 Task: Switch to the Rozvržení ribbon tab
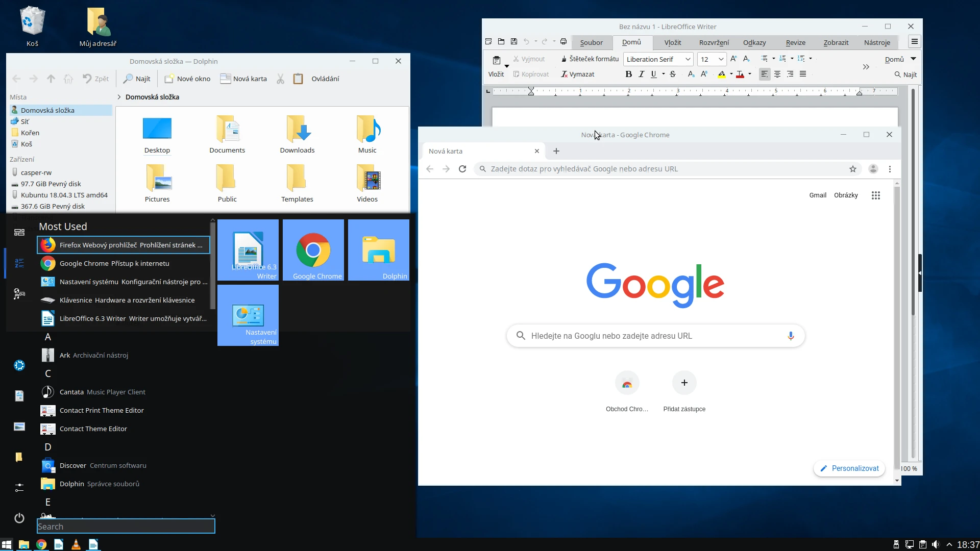pos(714,42)
